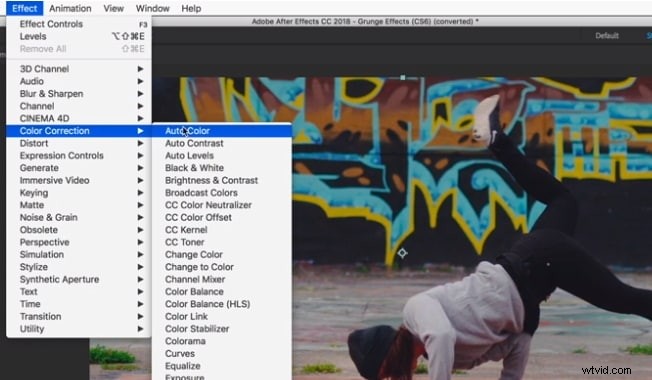Expand the Utility submenu

point(79,329)
